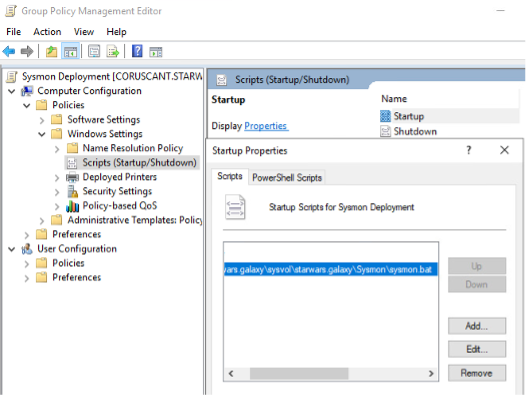Click the User Configuration icon

pyautogui.click(x=27, y=249)
